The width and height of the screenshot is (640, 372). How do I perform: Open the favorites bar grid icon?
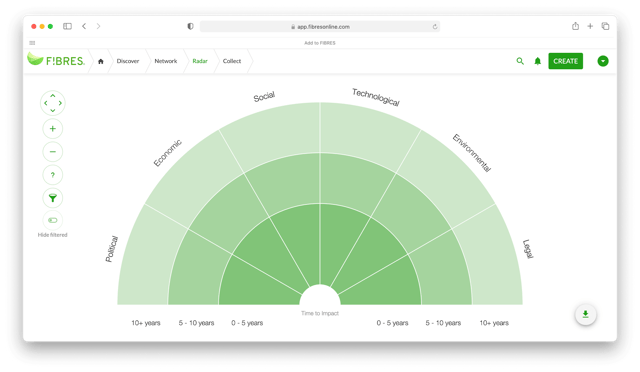click(32, 43)
